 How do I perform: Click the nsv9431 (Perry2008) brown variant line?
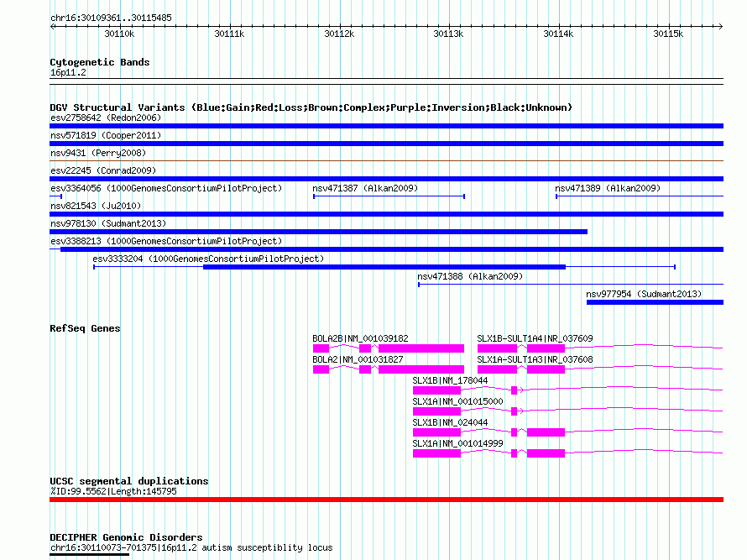coord(386,161)
